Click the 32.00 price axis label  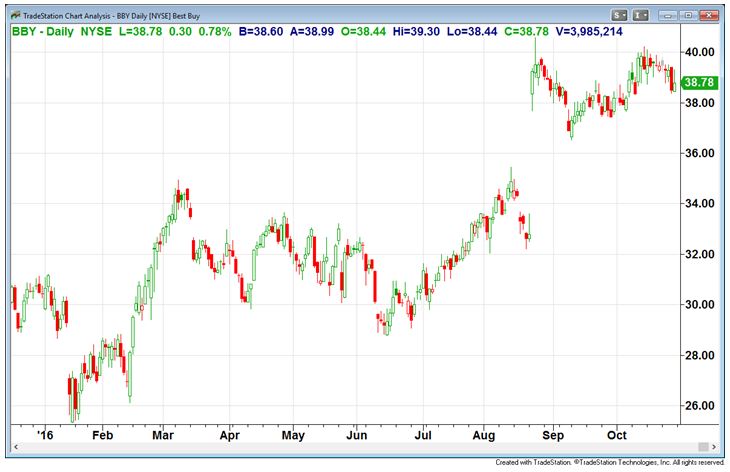click(699, 254)
